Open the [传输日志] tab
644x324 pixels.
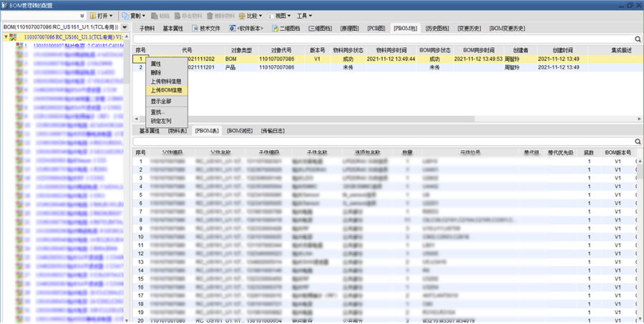[273, 131]
